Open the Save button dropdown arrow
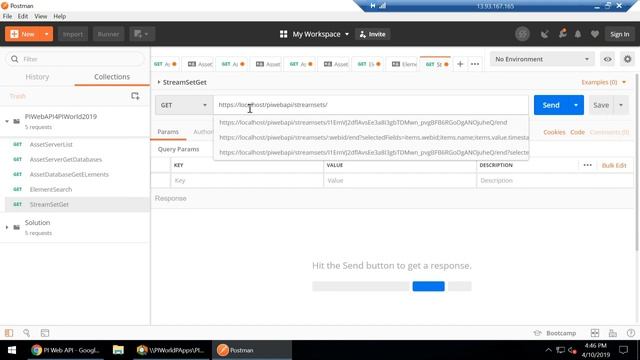Viewport: 640px width, 360px height. (x=621, y=105)
